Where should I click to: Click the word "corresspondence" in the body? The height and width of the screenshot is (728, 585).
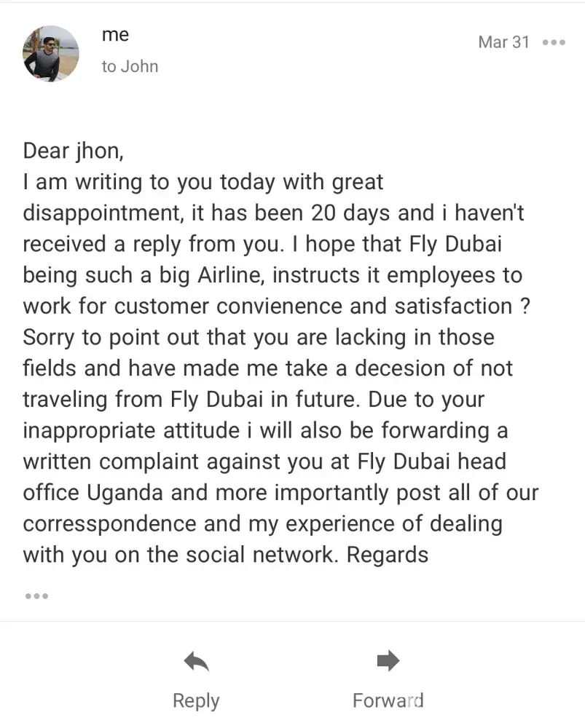click(109, 524)
